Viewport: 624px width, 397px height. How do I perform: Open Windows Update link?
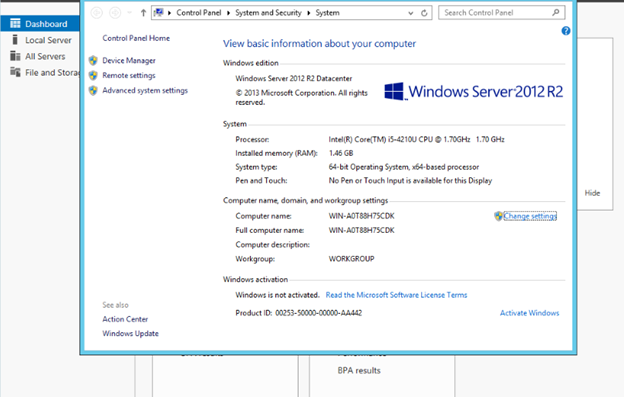131,334
